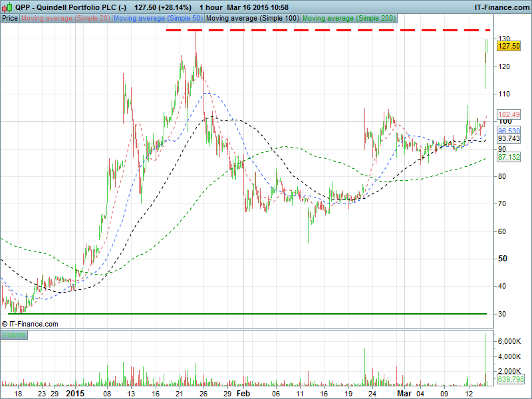
Task: Click the candlestick chart icon beside QPP
Action: point(7,7)
